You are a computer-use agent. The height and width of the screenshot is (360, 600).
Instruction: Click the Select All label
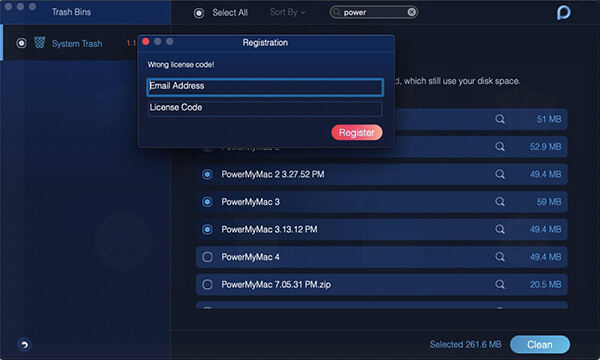[x=230, y=13]
